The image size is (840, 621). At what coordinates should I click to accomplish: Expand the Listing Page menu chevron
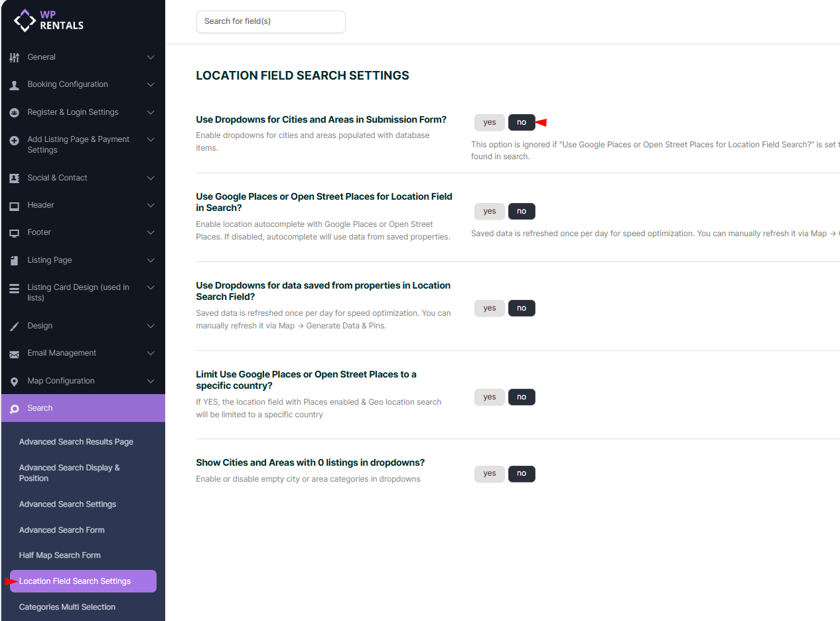pos(151,261)
